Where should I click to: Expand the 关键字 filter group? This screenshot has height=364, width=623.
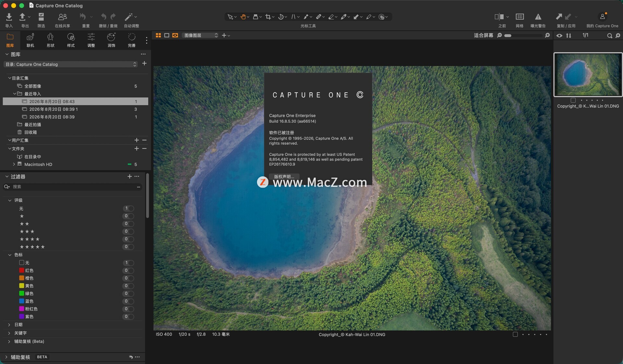[x=9, y=333]
